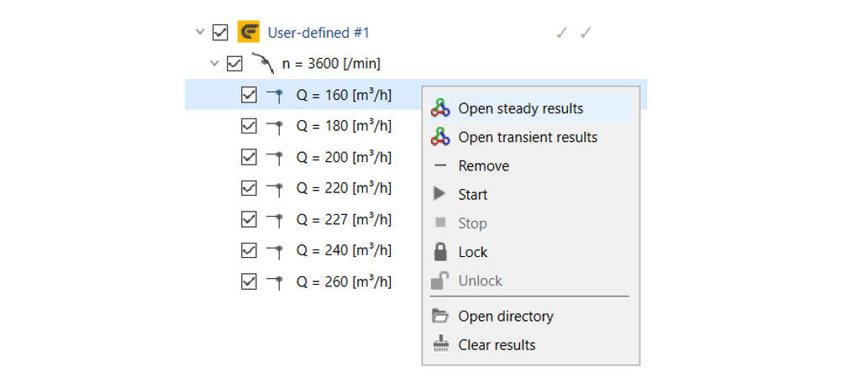Click the orange CFturbo icon beside User-defined #1
This screenshot has height=388, width=868.
[249, 32]
